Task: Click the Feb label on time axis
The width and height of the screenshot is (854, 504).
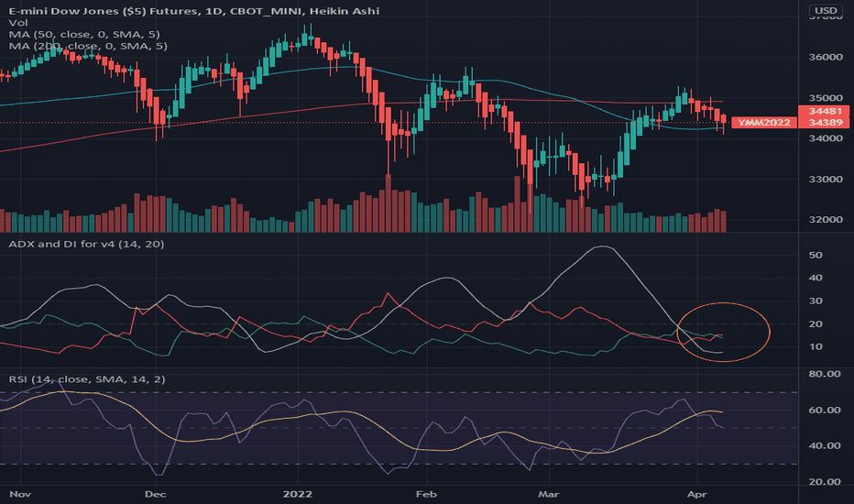Action: (x=426, y=494)
